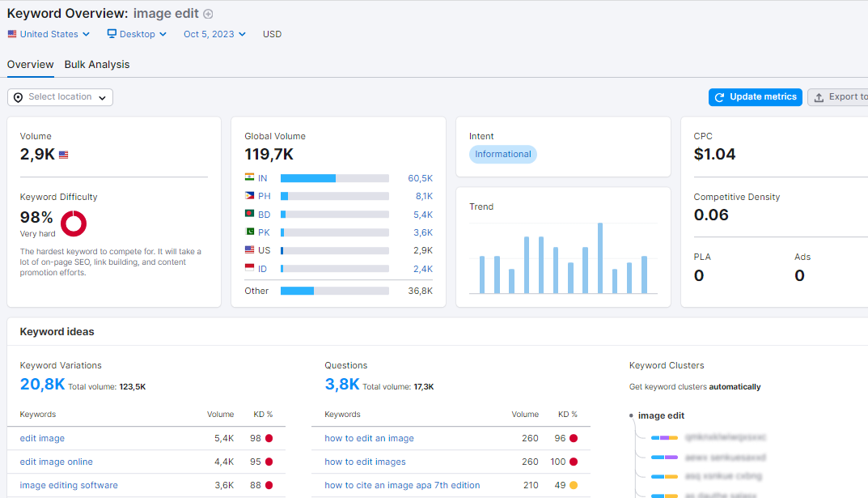Click the Update metrics button
868x498 pixels.
point(755,97)
